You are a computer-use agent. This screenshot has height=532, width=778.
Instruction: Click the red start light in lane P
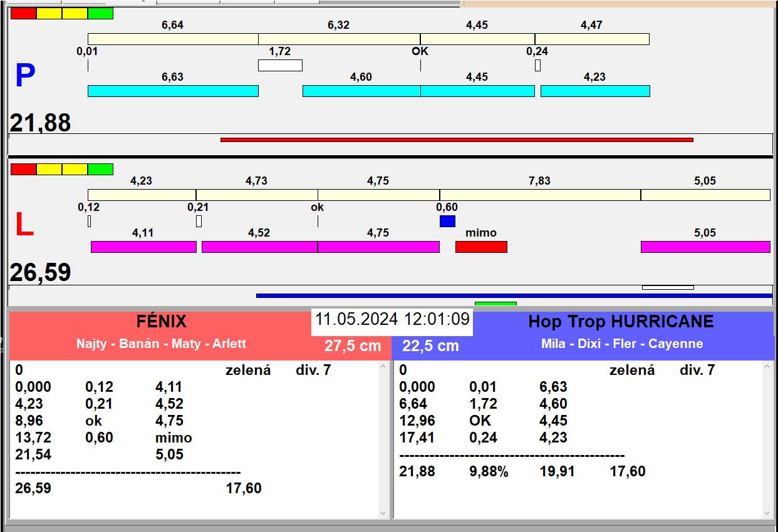(x=23, y=13)
